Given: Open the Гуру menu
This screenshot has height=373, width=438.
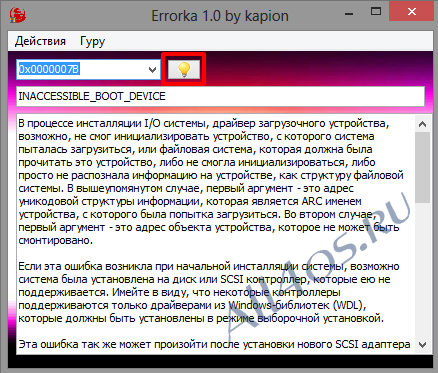Looking at the screenshot, I should pos(92,41).
